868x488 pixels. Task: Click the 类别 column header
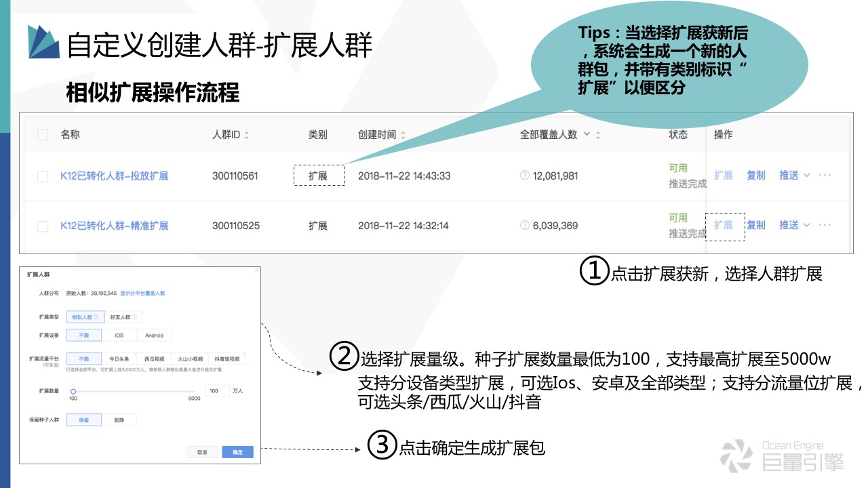(318, 135)
